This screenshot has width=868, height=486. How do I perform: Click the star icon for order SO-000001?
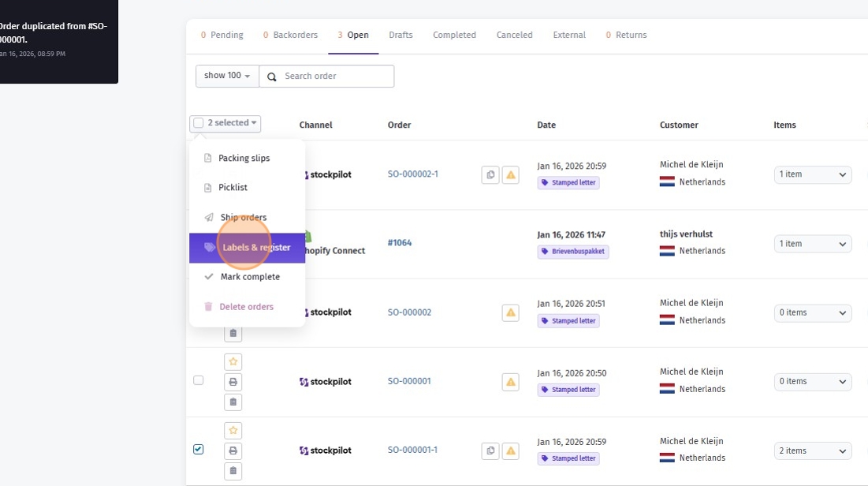click(x=233, y=362)
